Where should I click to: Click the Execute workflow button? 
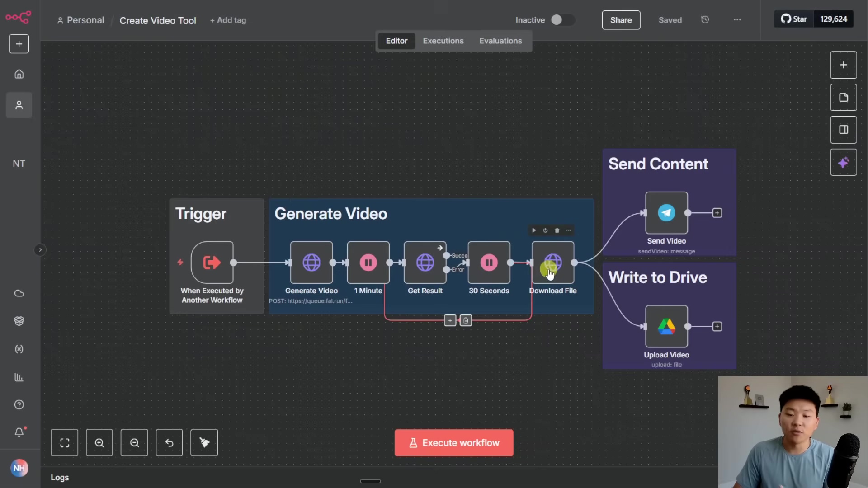pos(454,443)
